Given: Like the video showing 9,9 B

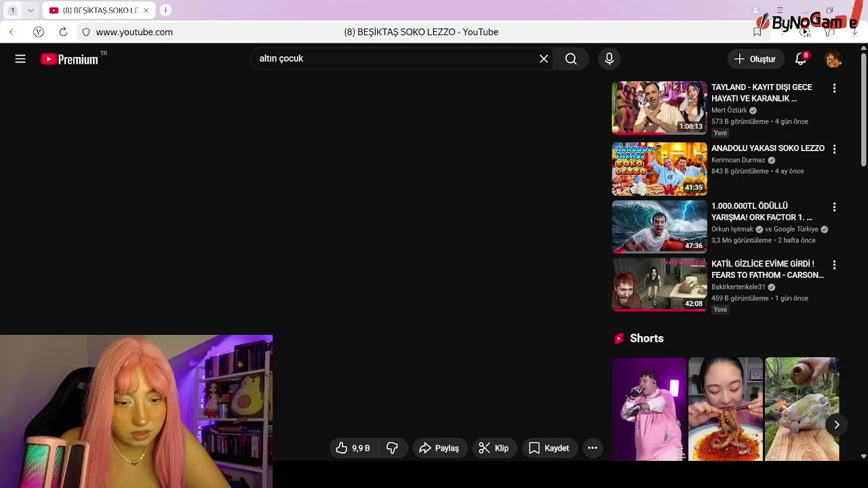Looking at the screenshot, I should click(x=353, y=448).
